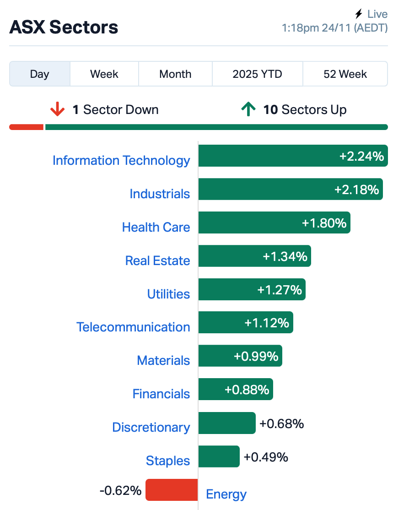Select the 2025 YTD tab
420x510 pixels.
coord(257,74)
